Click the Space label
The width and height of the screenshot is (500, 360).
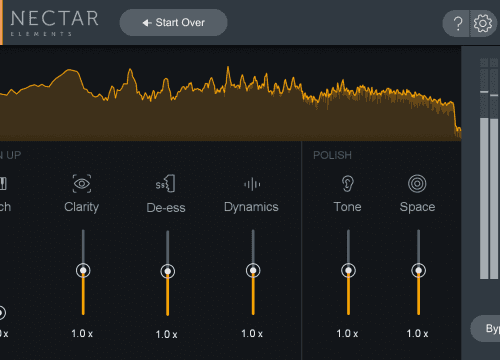(417, 207)
